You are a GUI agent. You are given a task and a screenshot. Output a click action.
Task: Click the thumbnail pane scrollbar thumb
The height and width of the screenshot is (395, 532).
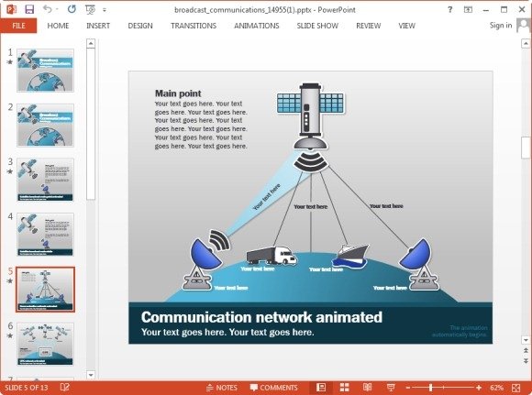coord(91,124)
